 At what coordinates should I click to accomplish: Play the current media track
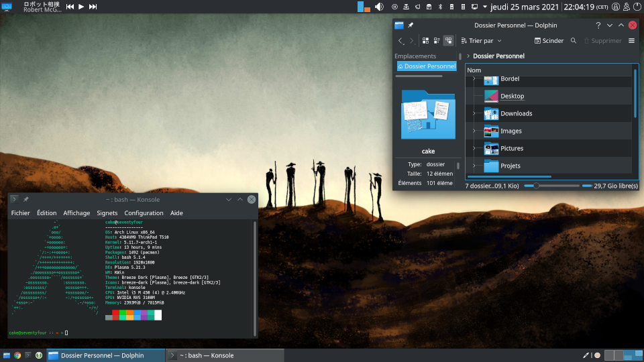[81, 7]
